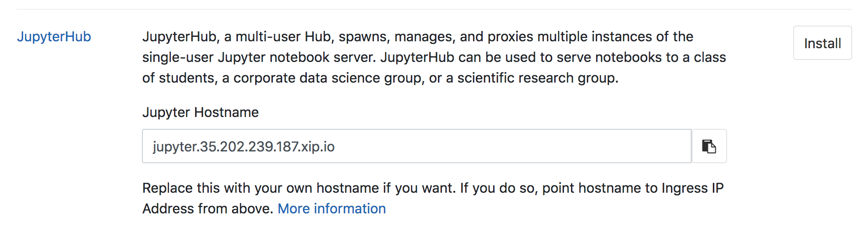Screen dimensions: 868x236
Task: Click the Install button for JupyterHub
Action: [x=822, y=43]
